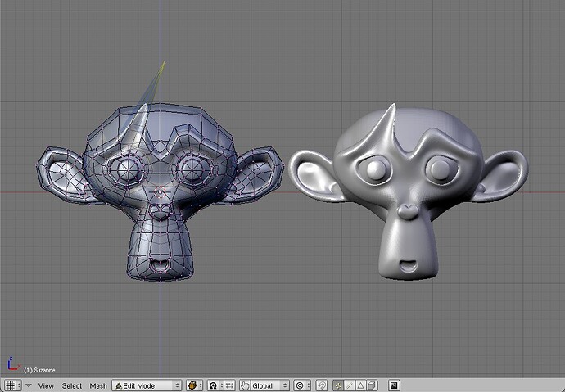Open the Edit Mode dropdown
Screen dimensions: 565x392
(x=147, y=385)
